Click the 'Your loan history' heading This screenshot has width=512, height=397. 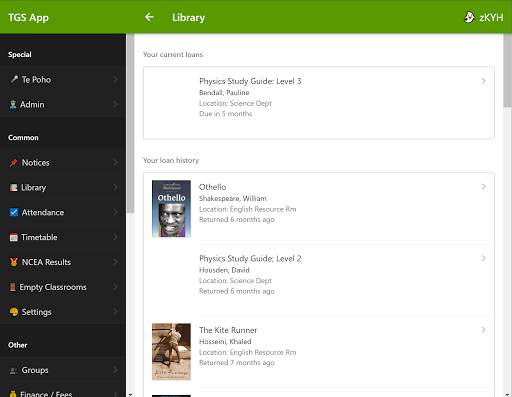click(171, 160)
